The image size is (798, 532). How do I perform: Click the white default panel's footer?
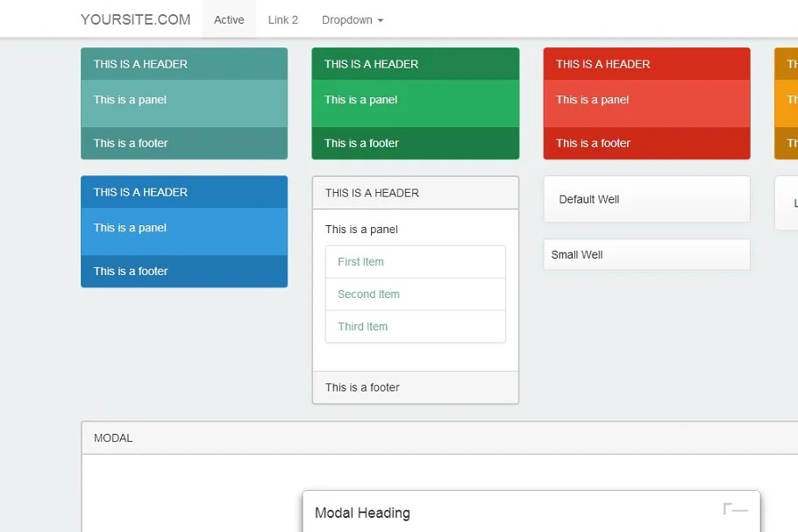point(415,387)
